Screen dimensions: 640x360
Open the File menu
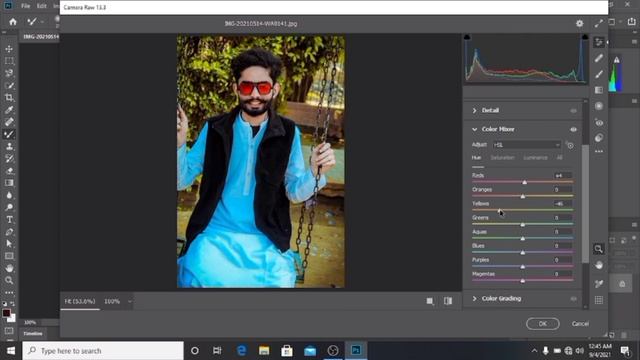point(26,6)
